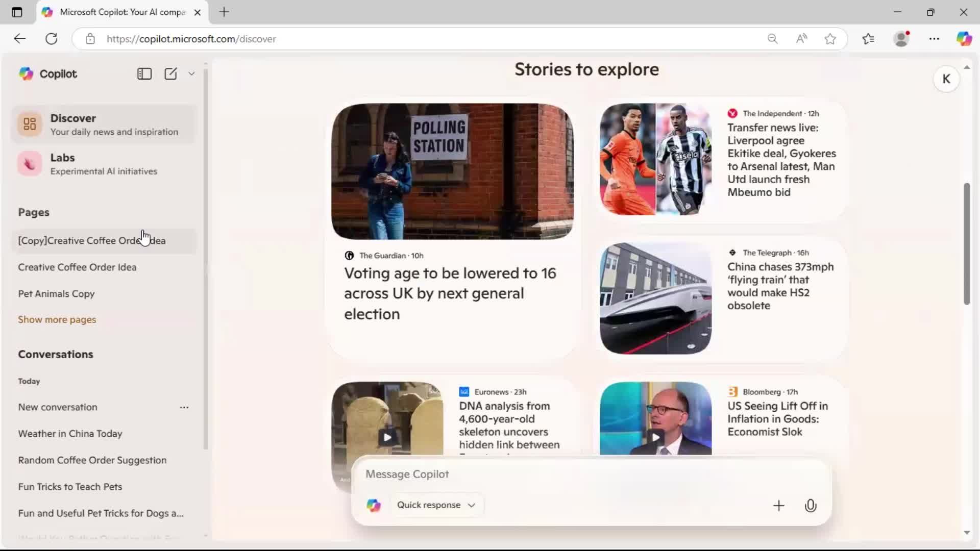Click the Euronews source icon
This screenshot has width=980, height=551.
click(464, 392)
